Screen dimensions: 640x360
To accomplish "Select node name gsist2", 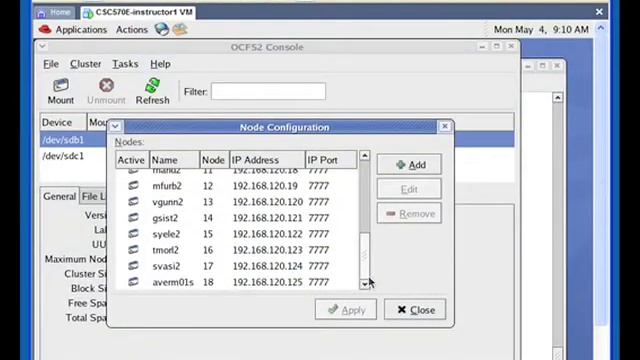I will coord(165,218).
